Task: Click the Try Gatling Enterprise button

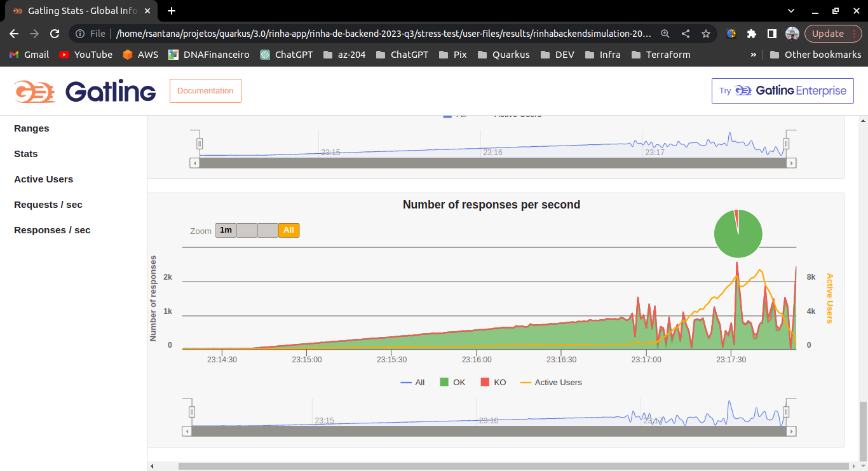Action: (782, 91)
